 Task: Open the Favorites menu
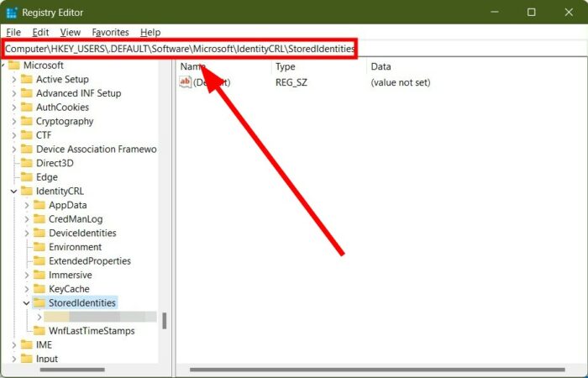click(110, 32)
